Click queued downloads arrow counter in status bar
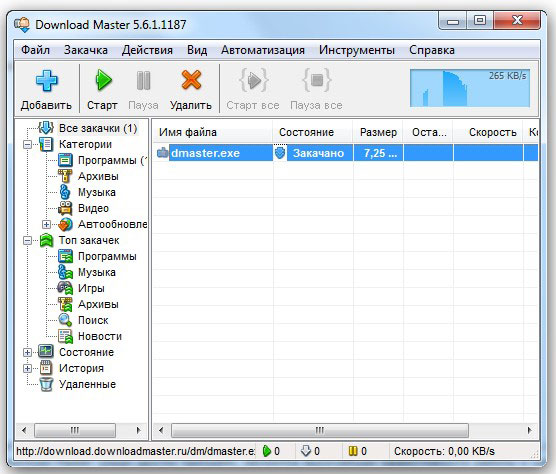This screenshot has width=556, height=474. coord(310,451)
